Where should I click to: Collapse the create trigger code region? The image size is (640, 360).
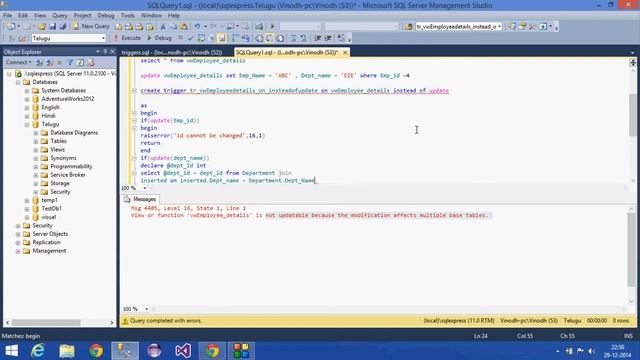coord(134,91)
